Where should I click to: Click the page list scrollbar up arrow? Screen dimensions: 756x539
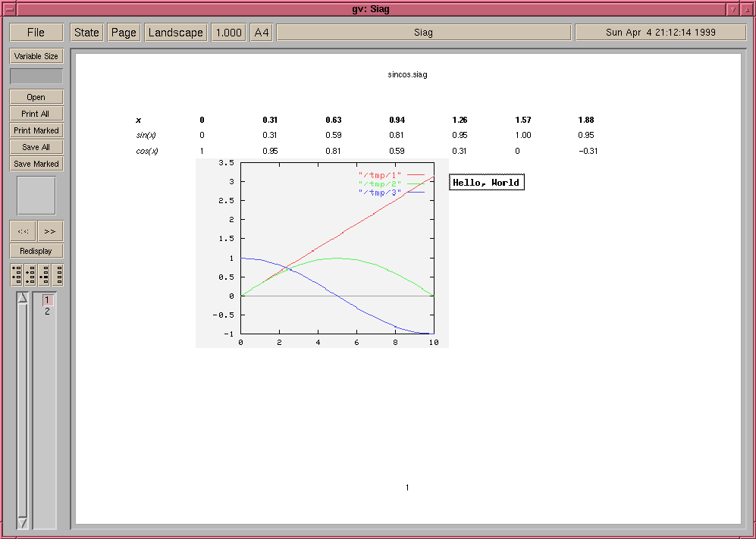pos(22,298)
